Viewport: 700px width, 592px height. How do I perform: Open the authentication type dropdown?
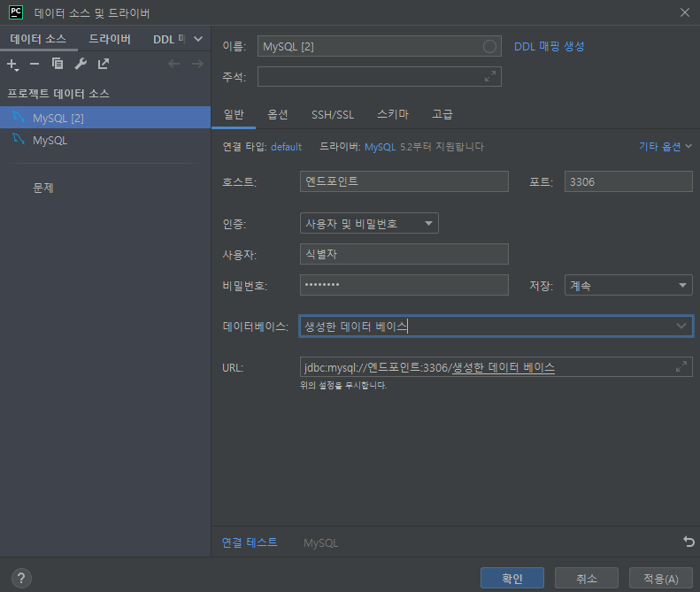(x=369, y=223)
